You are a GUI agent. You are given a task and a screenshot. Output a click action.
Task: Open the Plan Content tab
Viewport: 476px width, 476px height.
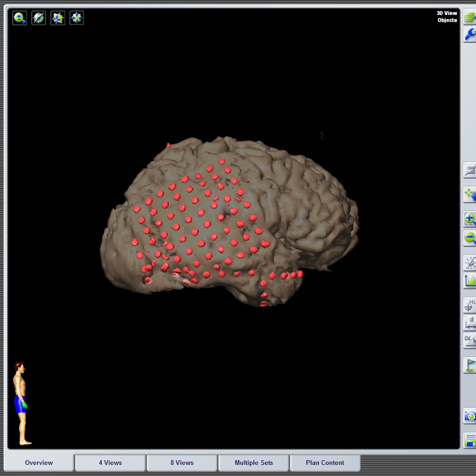coord(325,463)
